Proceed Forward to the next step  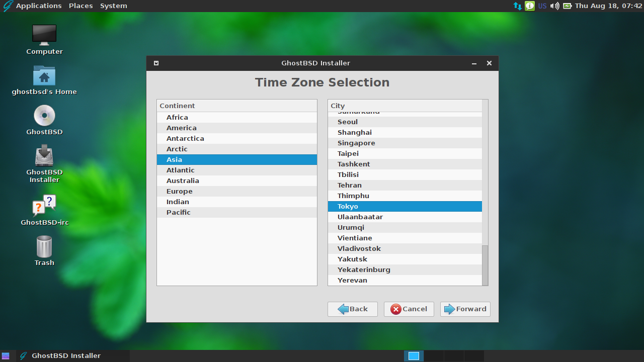pyautogui.click(x=465, y=309)
